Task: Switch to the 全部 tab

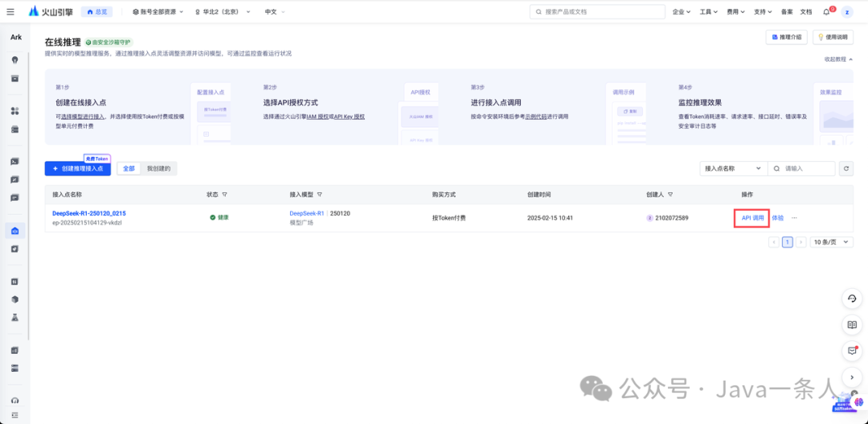Action: pyautogui.click(x=129, y=168)
